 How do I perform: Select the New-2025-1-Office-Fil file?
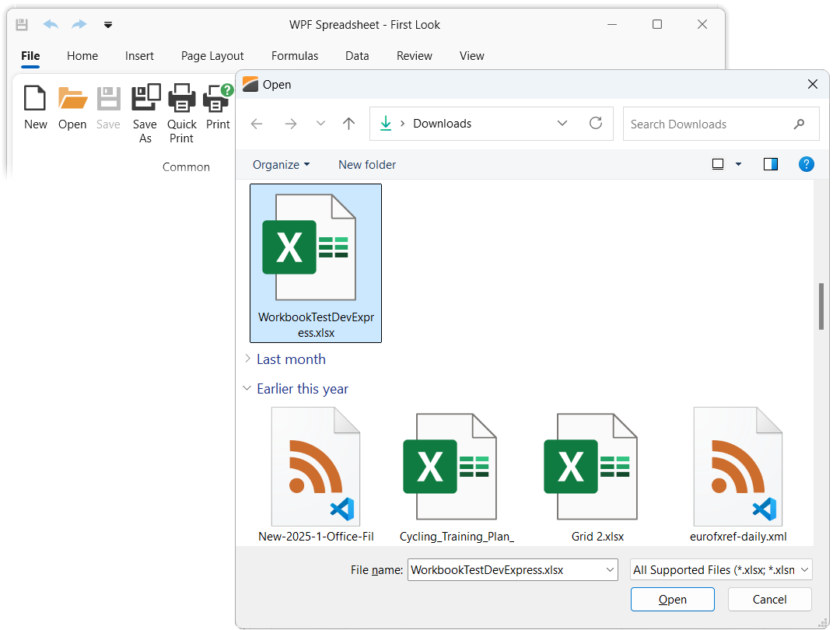316,474
